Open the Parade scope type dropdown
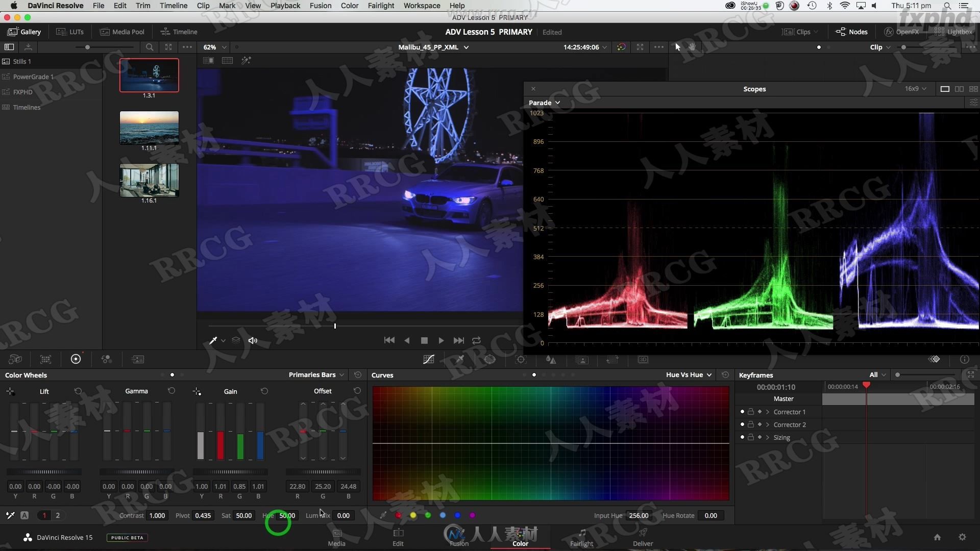Viewport: 980px width, 551px height. [x=544, y=103]
